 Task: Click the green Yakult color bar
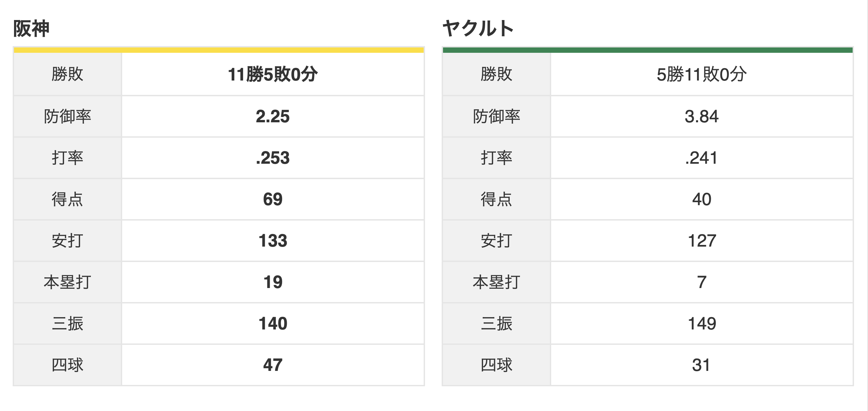648,50
